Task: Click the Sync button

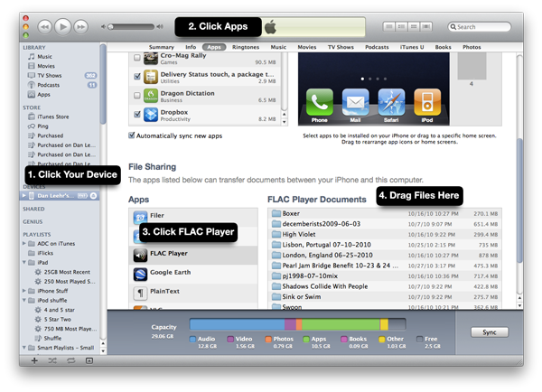Action: click(x=489, y=332)
